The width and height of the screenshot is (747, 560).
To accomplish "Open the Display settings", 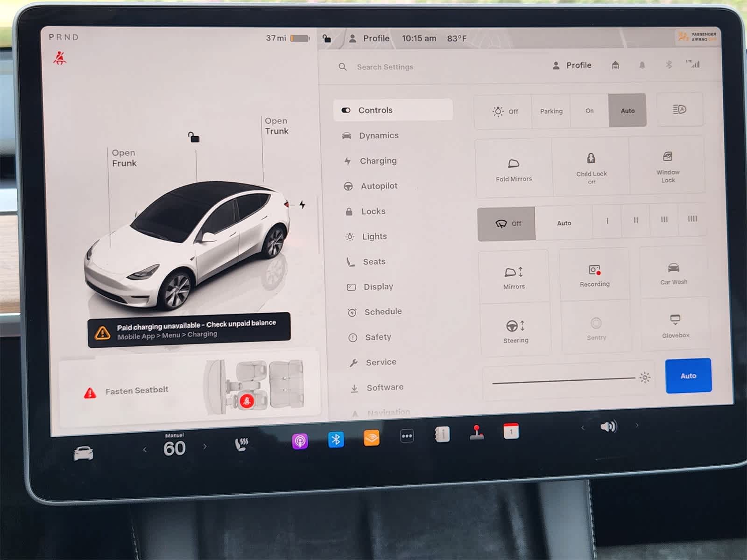I will pyautogui.click(x=370, y=287).
